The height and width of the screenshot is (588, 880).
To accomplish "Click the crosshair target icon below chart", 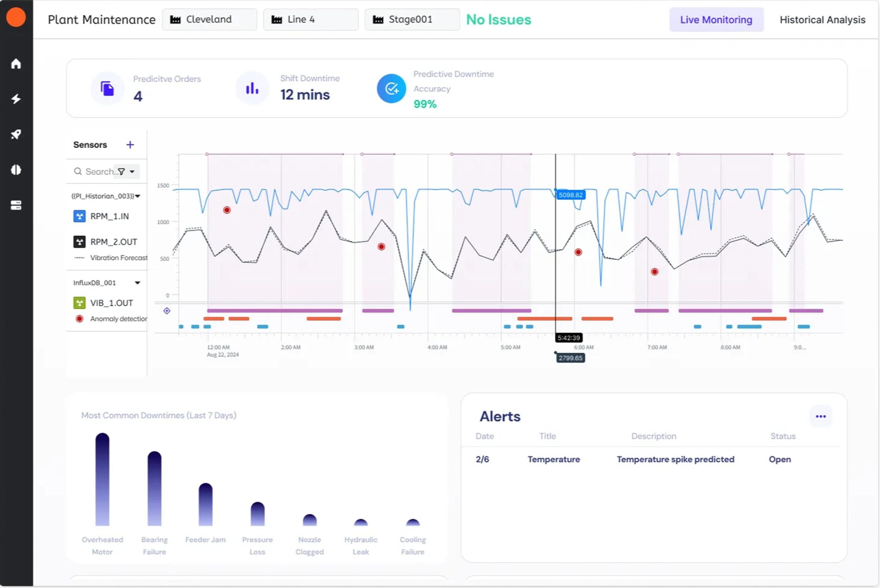I will 167,311.
